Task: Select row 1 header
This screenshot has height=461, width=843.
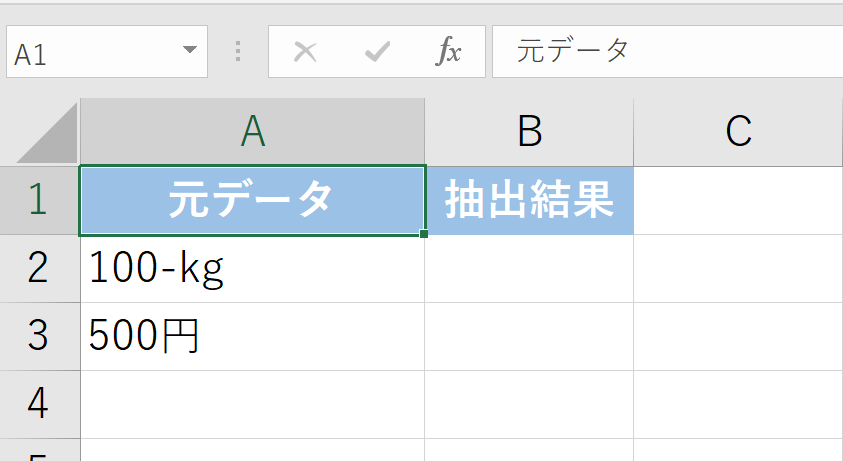Action: click(38, 200)
